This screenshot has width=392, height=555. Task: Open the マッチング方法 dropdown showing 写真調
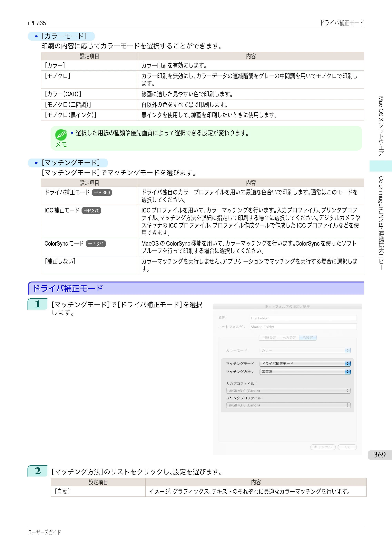305,372
